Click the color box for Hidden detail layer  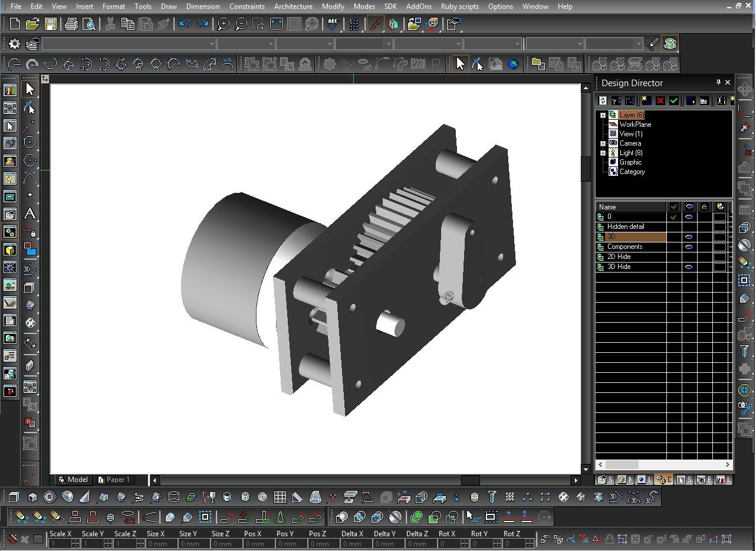pyautogui.click(x=719, y=227)
